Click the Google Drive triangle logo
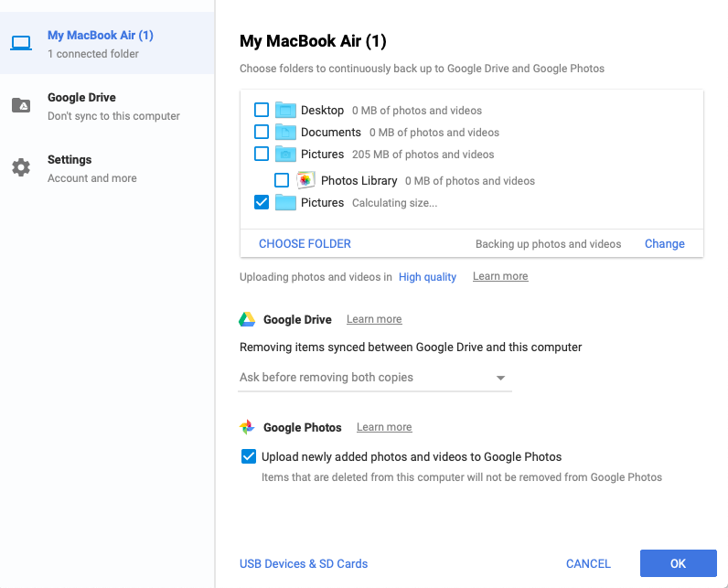The width and height of the screenshot is (728, 588). [247, 319]
